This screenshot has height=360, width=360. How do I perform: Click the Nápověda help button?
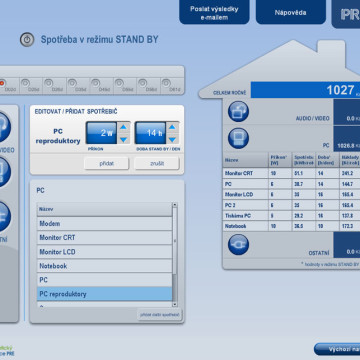coord(291,12)
